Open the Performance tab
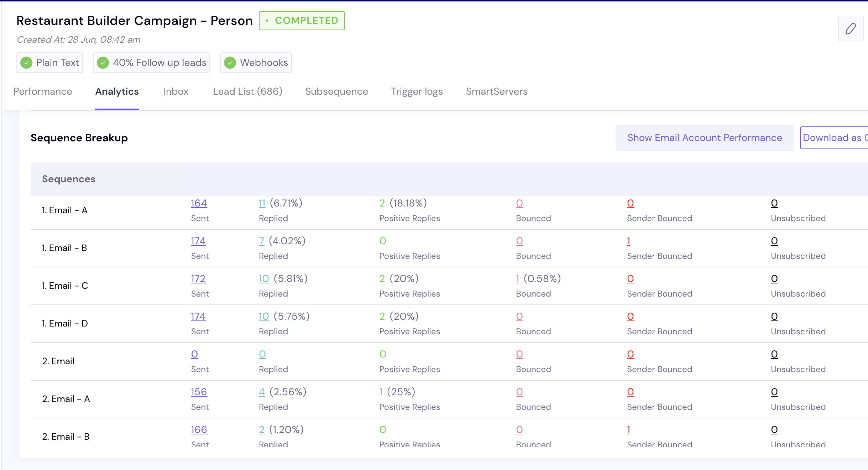Viewport: 868px width, 470px height. (x=43, y=92)
